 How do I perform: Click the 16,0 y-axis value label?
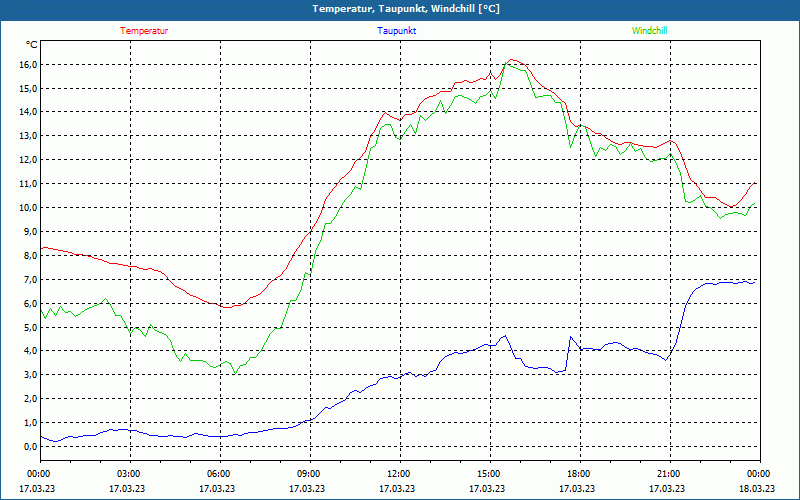pos(27,64)
